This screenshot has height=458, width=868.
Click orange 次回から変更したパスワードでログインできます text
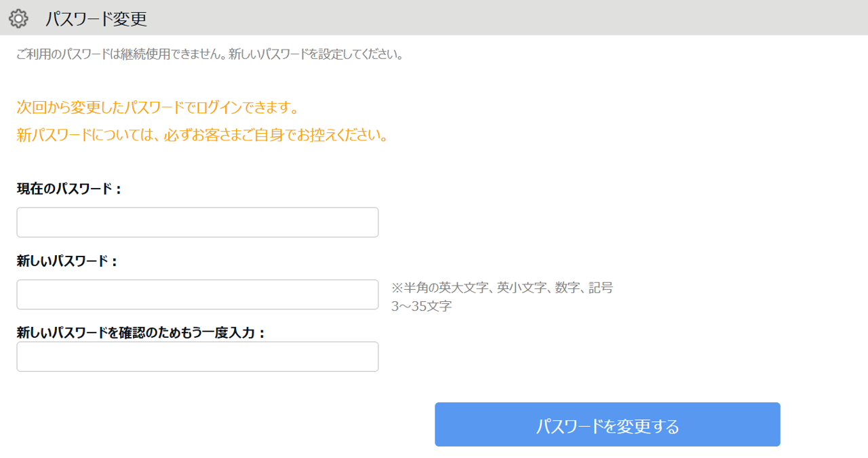[157, 108]
